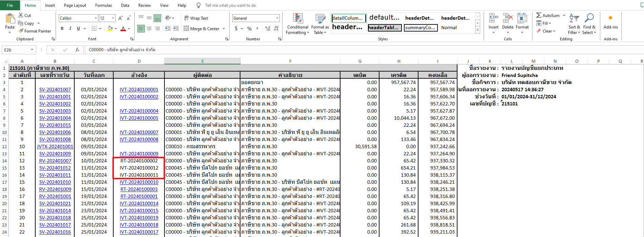Open the font size dropdown

(x=113, y=18)
